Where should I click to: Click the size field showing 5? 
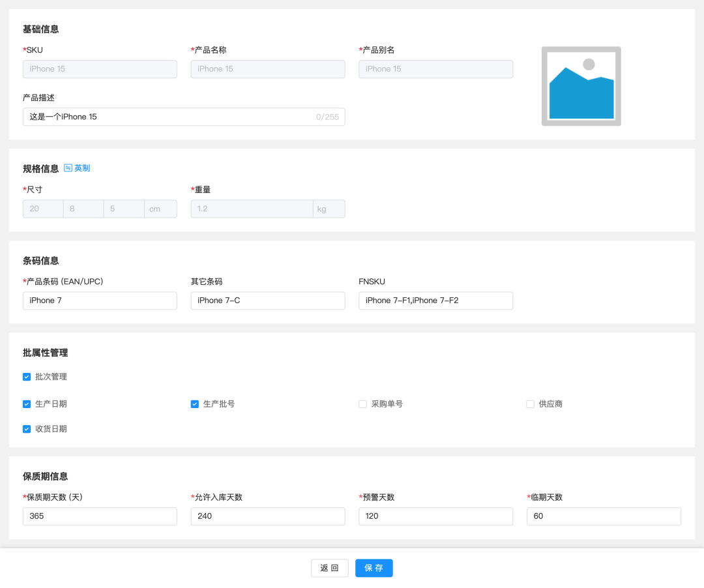pos(124,209)
